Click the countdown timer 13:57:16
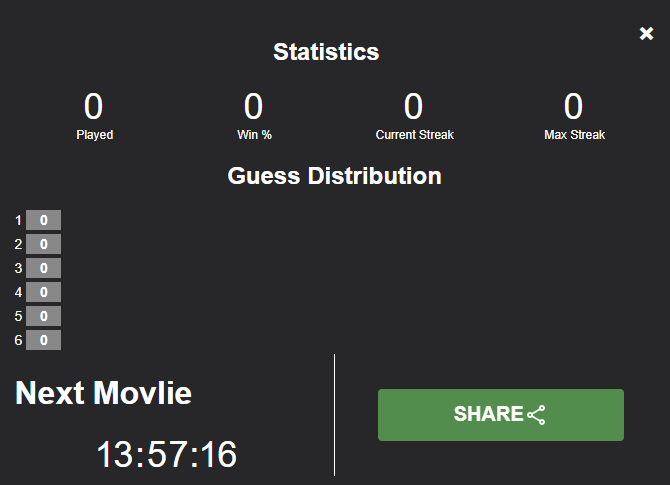Viewport: 670px width, 485px height. (167, 454)
